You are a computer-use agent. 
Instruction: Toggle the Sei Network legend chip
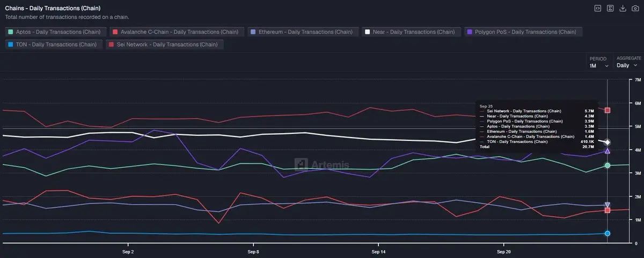coord(165,44)
